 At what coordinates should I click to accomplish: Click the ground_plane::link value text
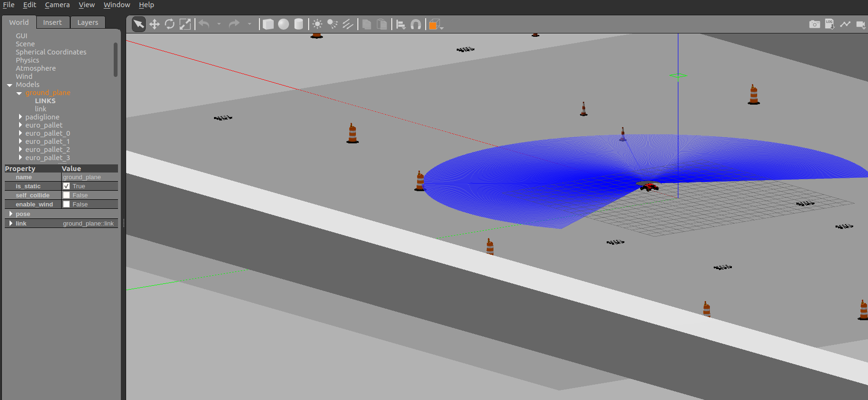coord(88,223)
